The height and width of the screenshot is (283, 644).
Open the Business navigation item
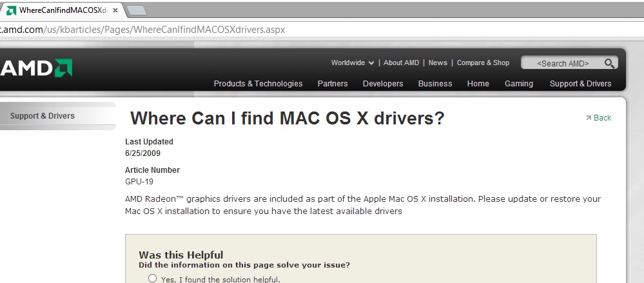(x=435, y=84)
